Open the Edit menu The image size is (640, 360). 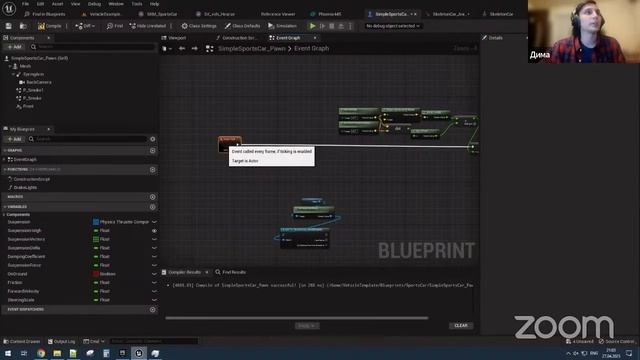tap(40, 4)
